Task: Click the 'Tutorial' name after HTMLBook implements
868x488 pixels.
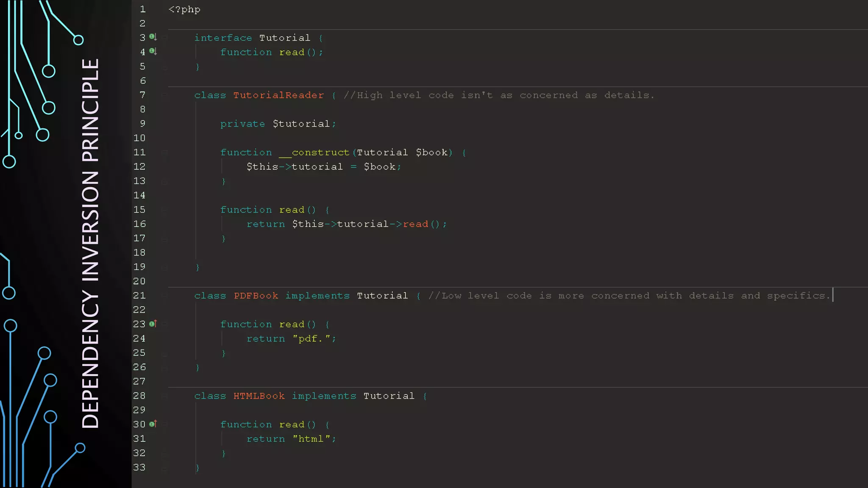Action: pos(389,396)
